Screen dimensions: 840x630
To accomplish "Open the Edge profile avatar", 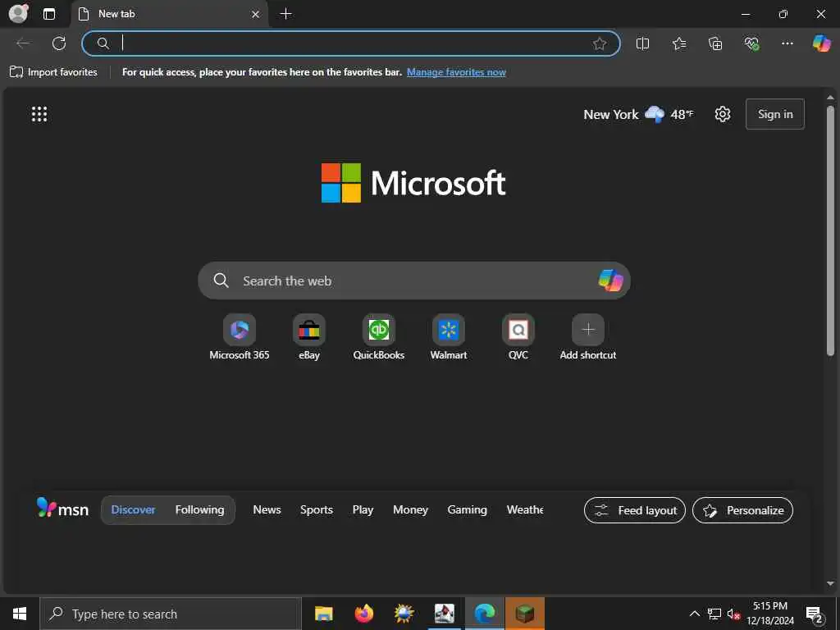I will click(x=19, y=13).
